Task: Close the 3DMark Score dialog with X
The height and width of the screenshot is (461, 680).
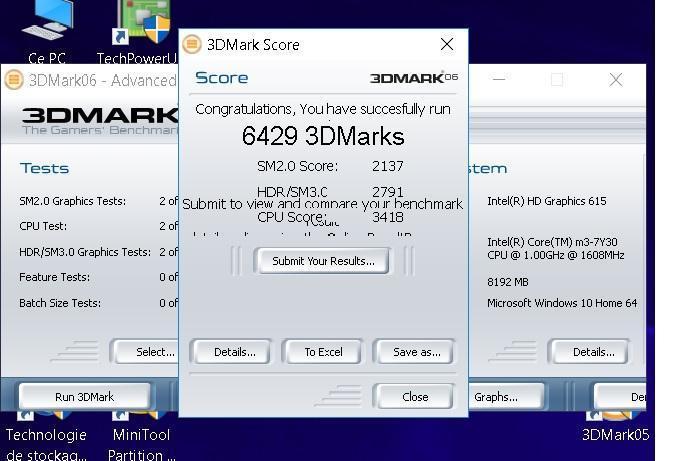Action: tap(446, 44)
